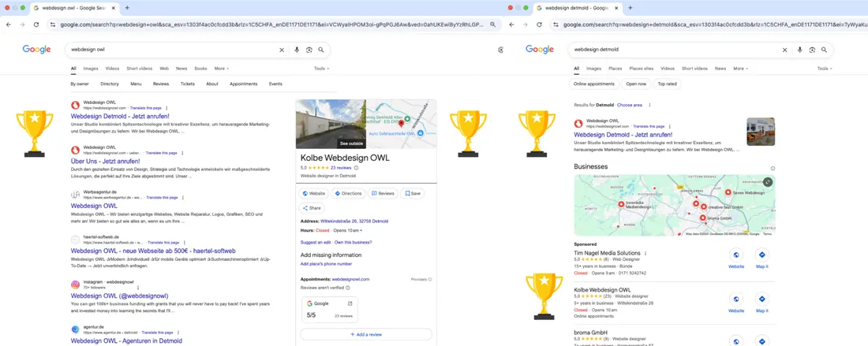Viewport: 868px width, 346px height.
Task: Click 'Own this business?' link
Action: coord(354,242)
